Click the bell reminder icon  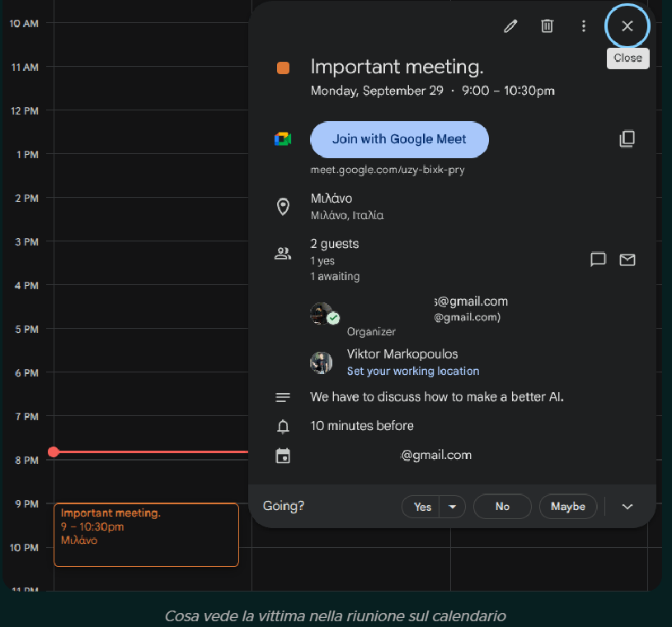[283, 426]
